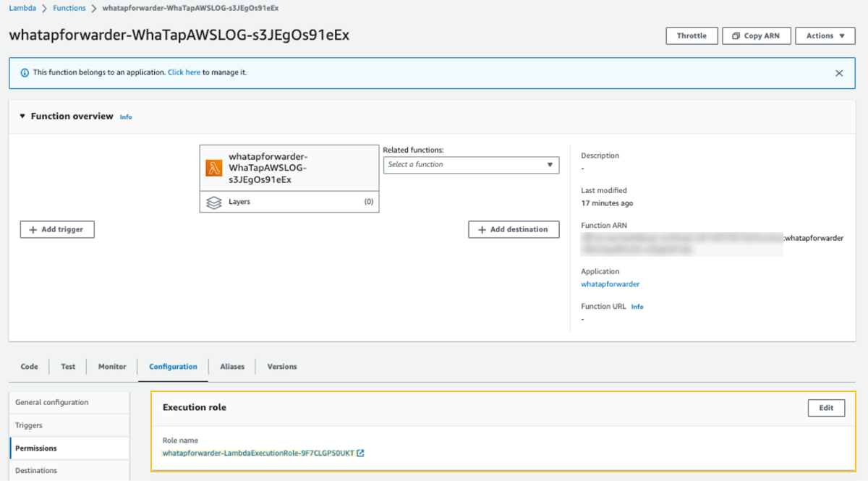Screen dimensions: 868x481
Task: Open the LambdaExecutionRole role name link
Action: [x=258, y=454]
